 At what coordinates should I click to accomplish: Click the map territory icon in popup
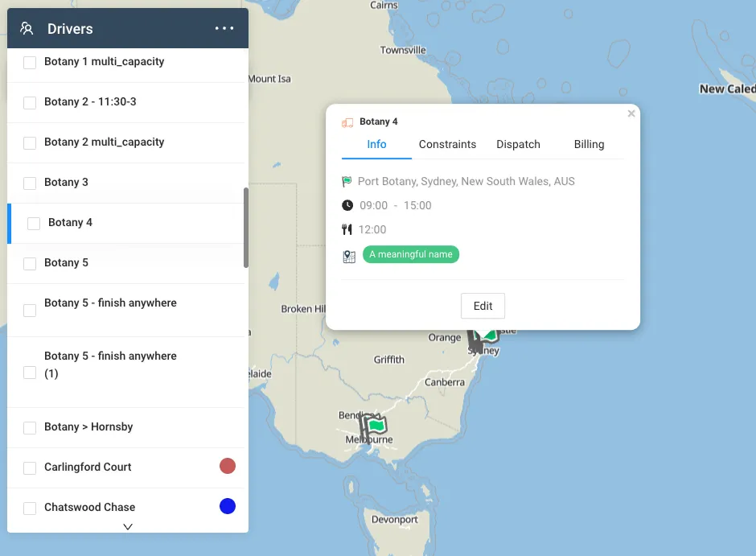pos(349,257)
